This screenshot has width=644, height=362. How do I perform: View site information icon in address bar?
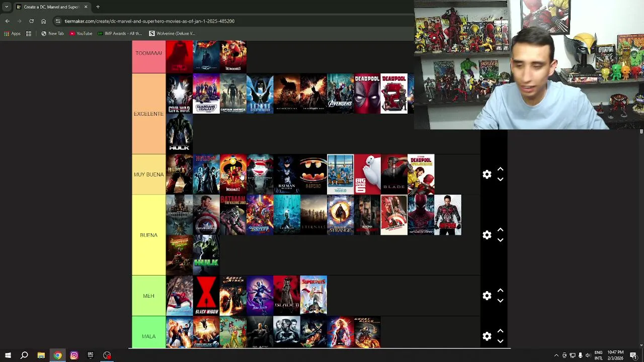(x=58, y=21)
